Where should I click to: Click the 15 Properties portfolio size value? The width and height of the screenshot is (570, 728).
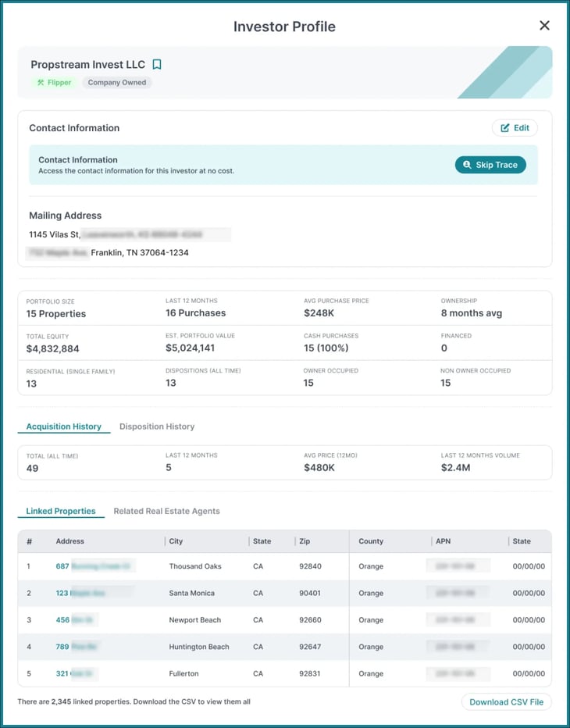(x=56, y=314)
